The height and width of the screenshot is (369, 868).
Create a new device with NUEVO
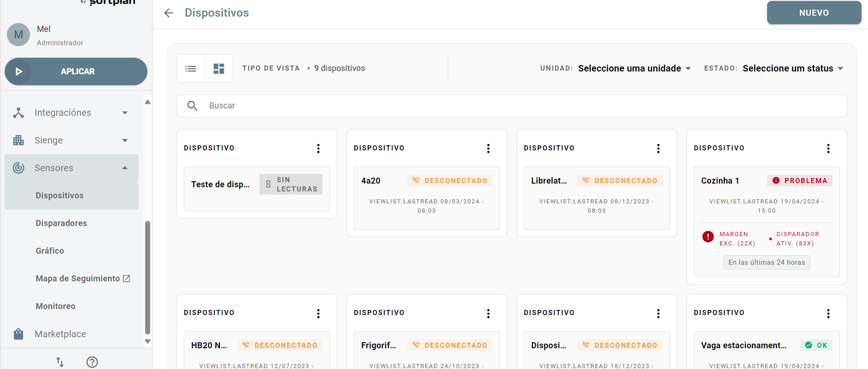pos(814,12)
